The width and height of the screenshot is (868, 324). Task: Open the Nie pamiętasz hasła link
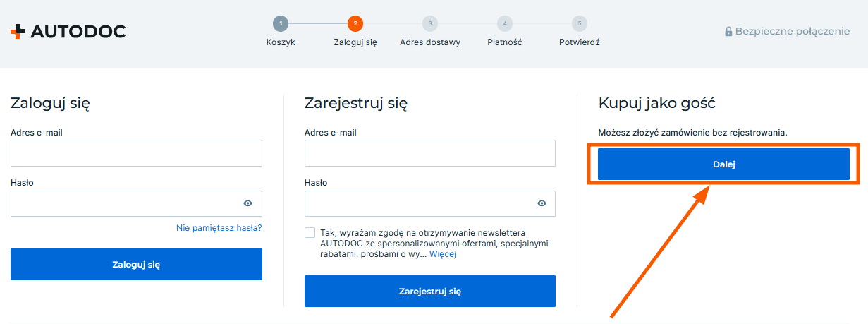coord(219,228)
